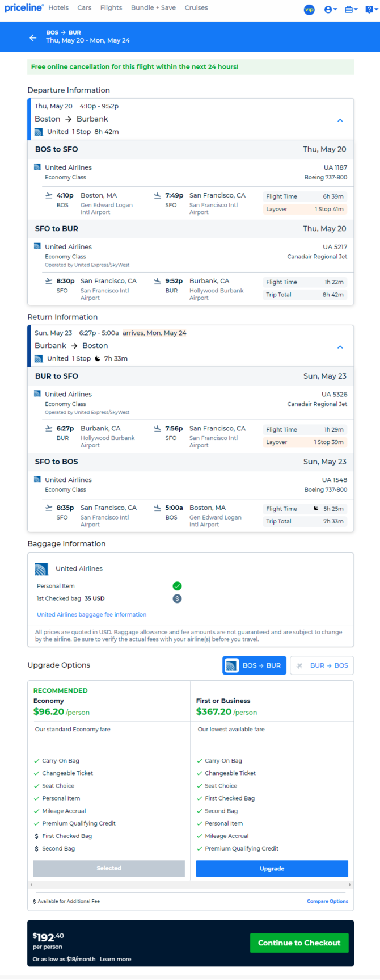380x980 pixels.
Task: Click the greyed Selected Economy button
Action: tap(109, 869)
